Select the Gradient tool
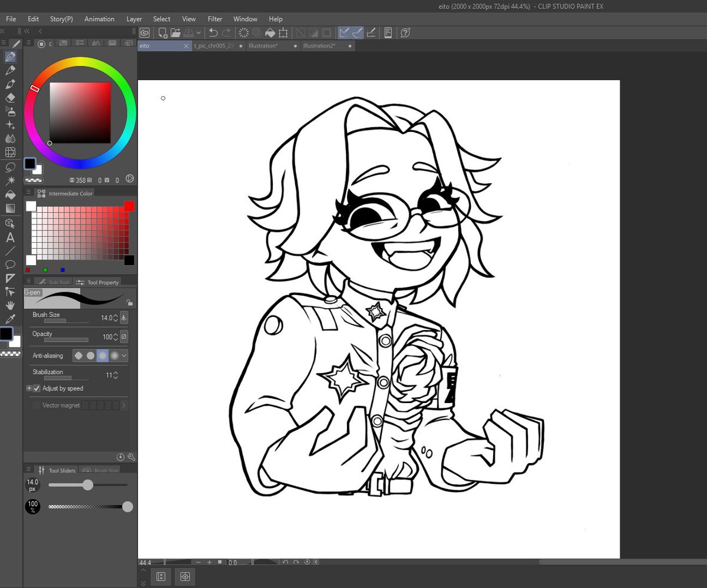This screenshot has height=588, width=707. (10, 208)
